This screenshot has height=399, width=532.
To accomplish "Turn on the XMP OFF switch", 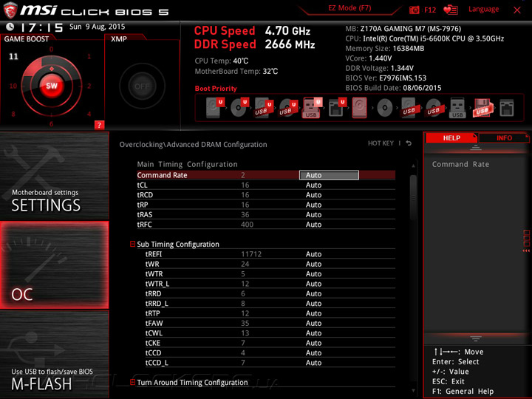I will [x=142, y=86].
